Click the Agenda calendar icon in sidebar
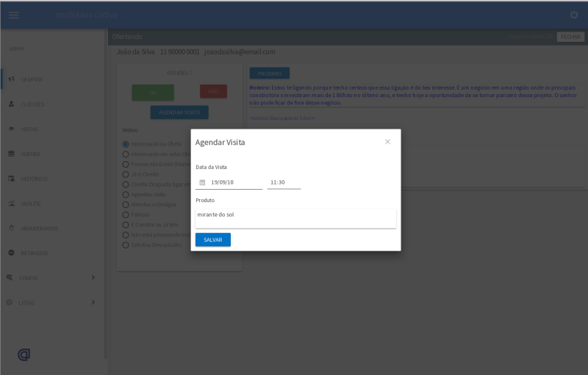 [x=11, y=154]
